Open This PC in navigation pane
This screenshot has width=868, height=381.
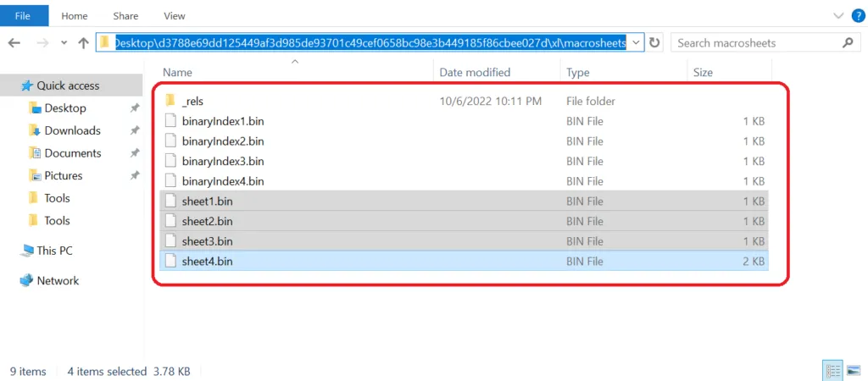coord(54,251)
